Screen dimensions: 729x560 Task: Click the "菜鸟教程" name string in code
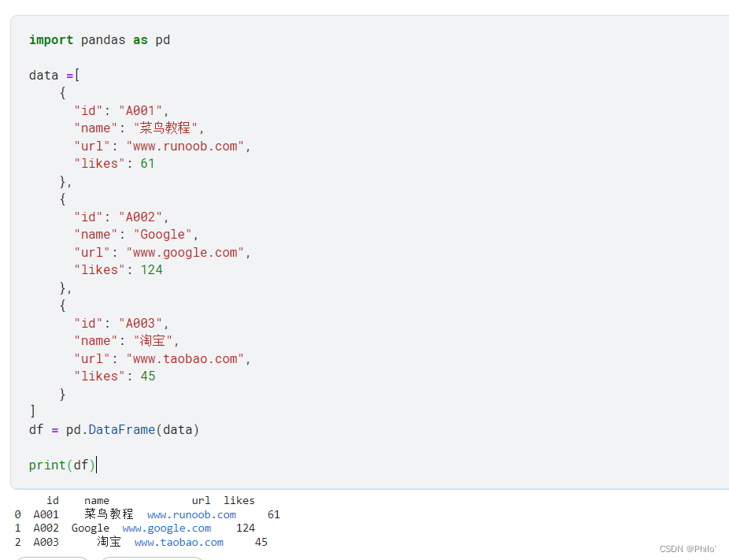[165, 128]
